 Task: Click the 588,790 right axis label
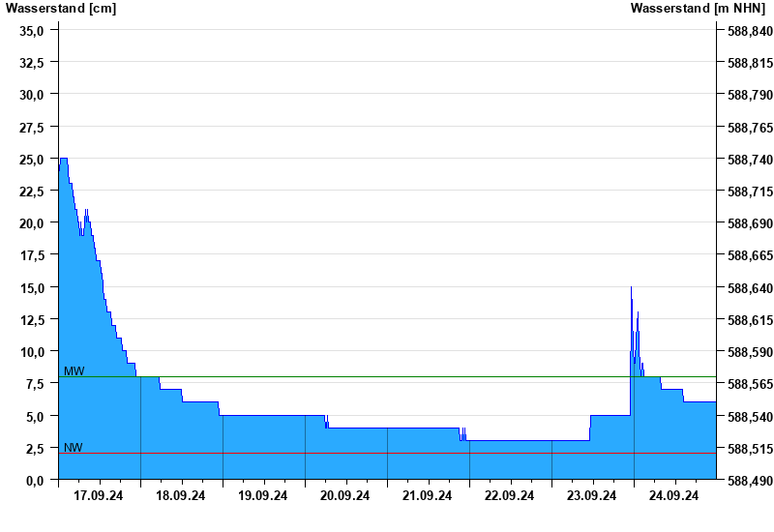click(x=751, y=95)
